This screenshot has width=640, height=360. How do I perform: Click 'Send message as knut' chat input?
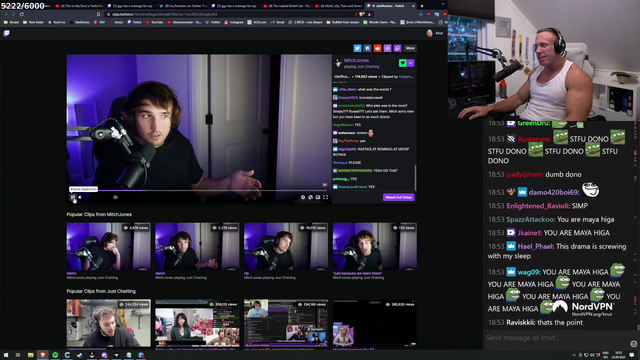555,338
